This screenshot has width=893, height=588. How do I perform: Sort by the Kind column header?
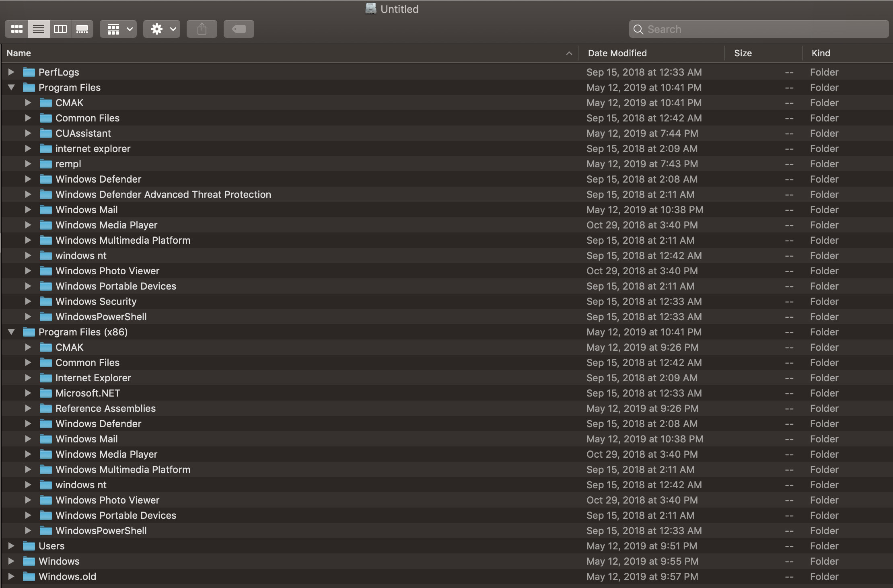click(821, 53)
